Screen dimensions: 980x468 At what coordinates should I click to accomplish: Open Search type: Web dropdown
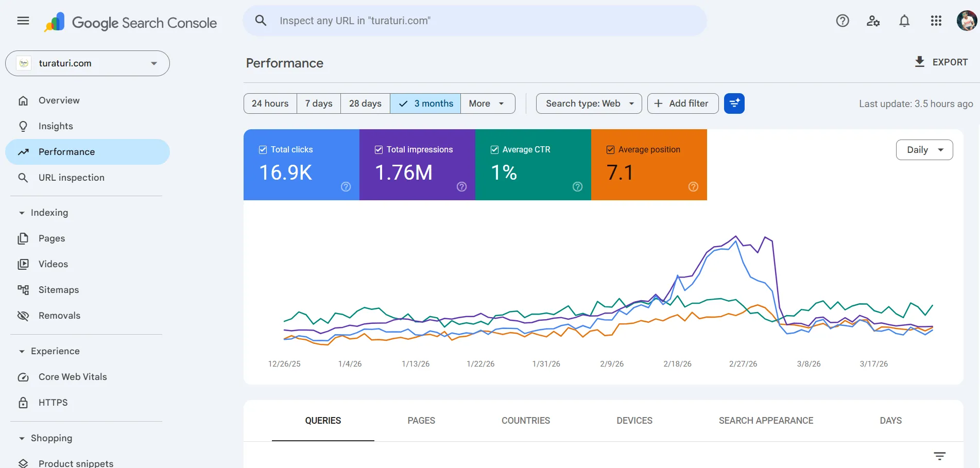coord(589,103)
